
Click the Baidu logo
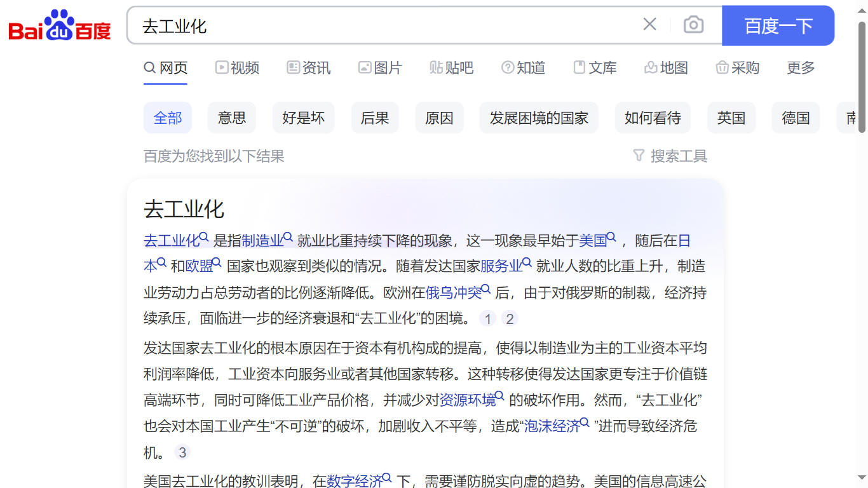pyautogui.click(x=60, y=25)
